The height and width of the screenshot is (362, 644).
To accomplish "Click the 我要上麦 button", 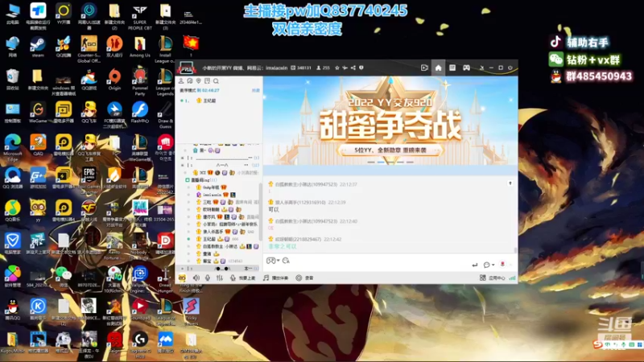I will tap(243, 278).
